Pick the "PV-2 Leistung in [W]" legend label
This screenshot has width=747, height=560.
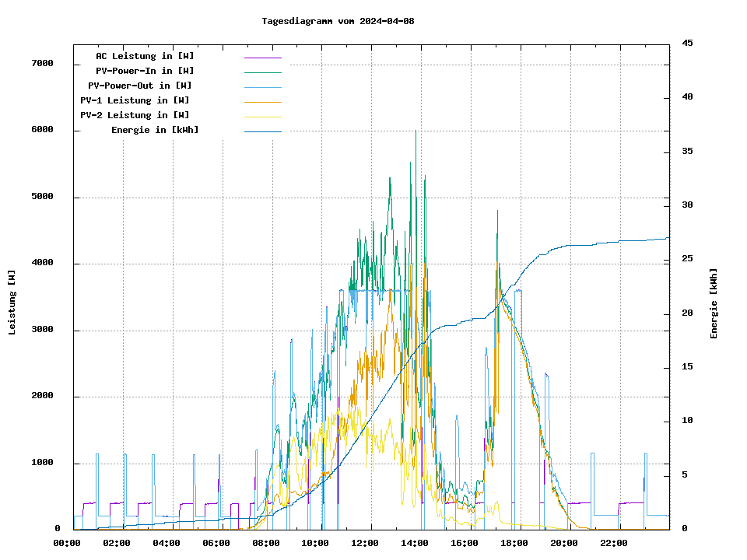(x=135, y=115)
